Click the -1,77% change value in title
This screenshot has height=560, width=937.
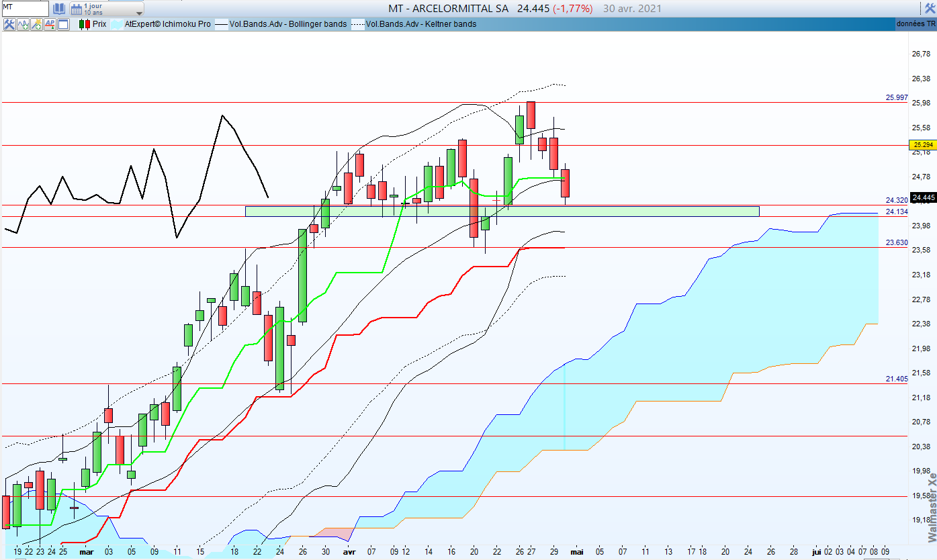573,9
